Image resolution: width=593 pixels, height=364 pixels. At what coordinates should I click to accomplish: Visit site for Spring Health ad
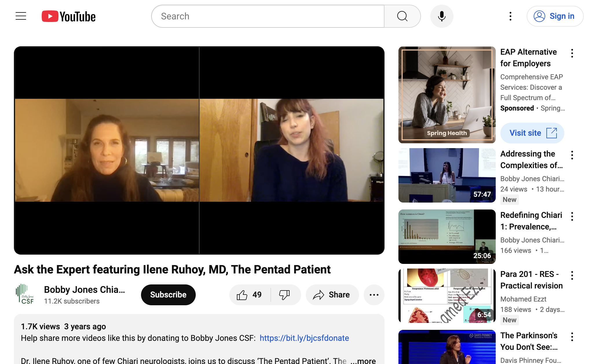tap(532, 133)
